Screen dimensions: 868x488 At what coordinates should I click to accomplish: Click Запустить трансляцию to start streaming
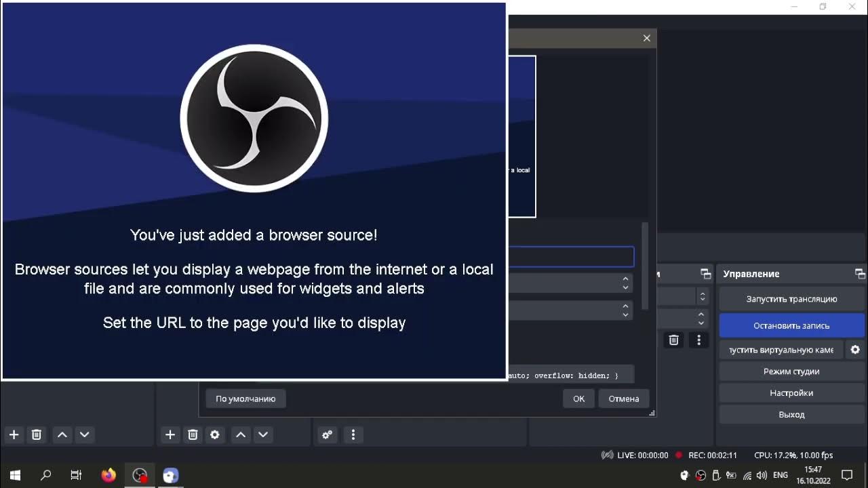[791, 299]
